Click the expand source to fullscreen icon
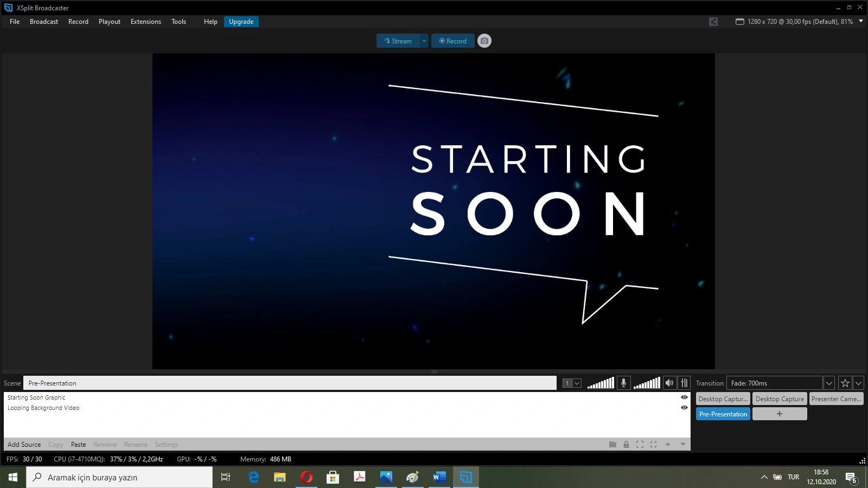This screenshot has width=868, height=488. (640, 445)
